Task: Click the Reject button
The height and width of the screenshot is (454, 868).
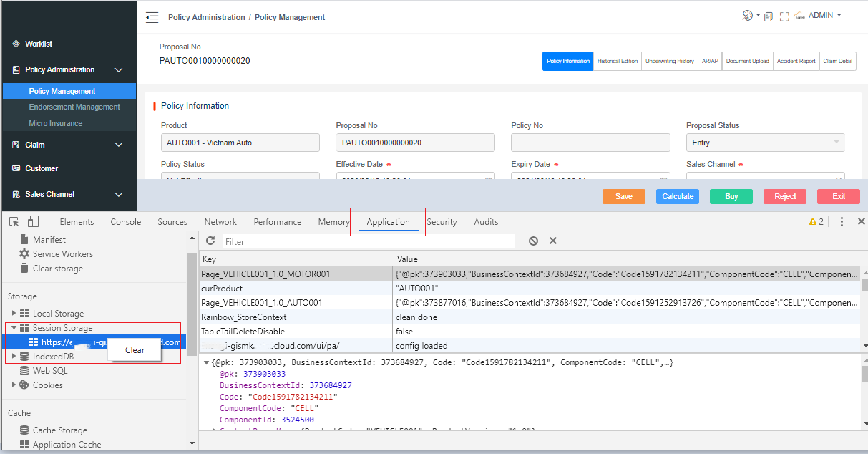Action: pos(785,196)
